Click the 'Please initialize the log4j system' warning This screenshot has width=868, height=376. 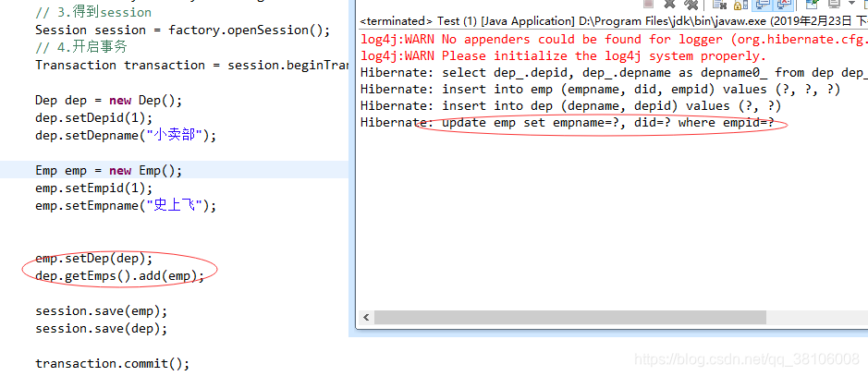point(564,55)
